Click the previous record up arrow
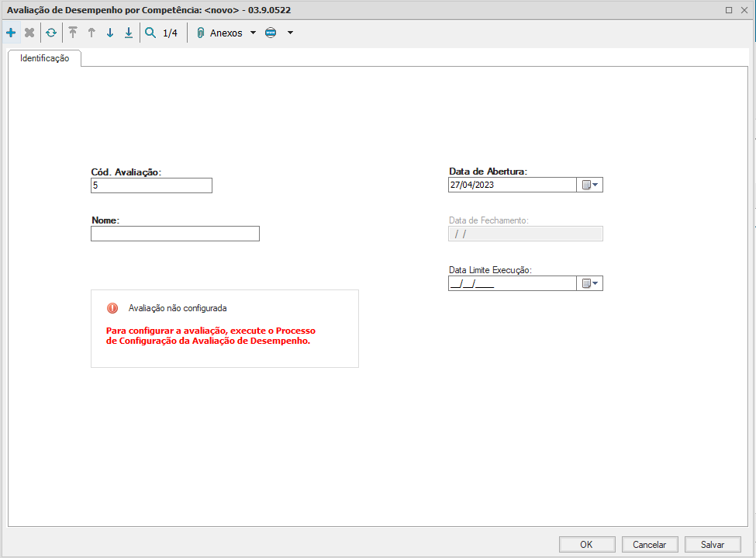Image resolution: width=756 pixels, height=558 pixels. (91, 33)
